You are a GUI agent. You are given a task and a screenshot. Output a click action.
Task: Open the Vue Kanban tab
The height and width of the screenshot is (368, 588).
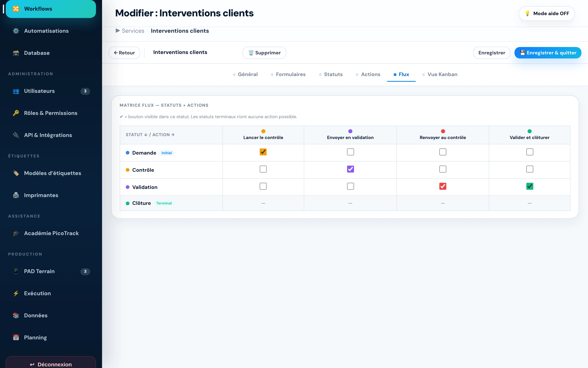[x=440, y=74]
